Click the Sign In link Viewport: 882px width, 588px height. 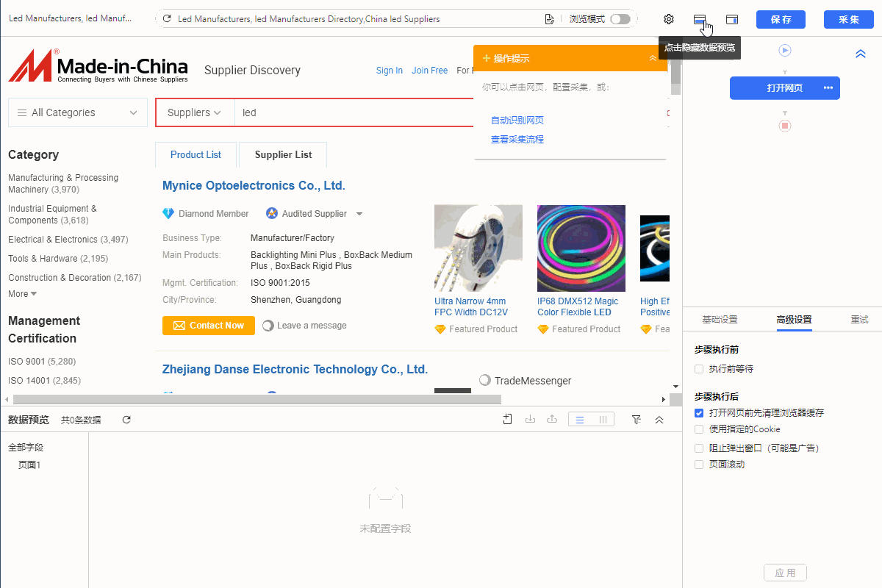[x=390, y=71]
